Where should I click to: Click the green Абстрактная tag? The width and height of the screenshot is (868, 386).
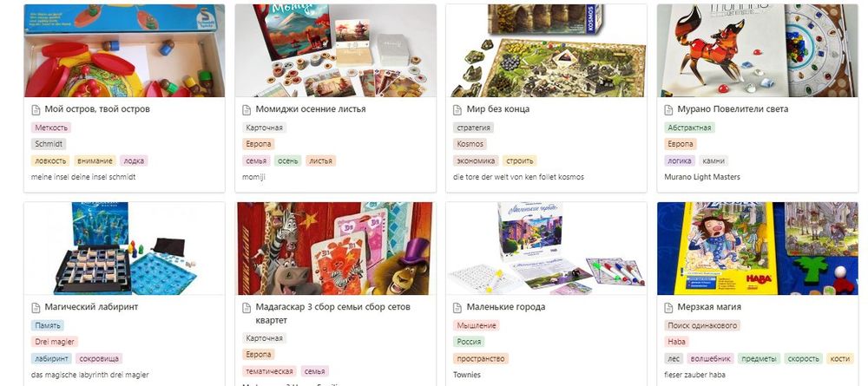[689, 128]
